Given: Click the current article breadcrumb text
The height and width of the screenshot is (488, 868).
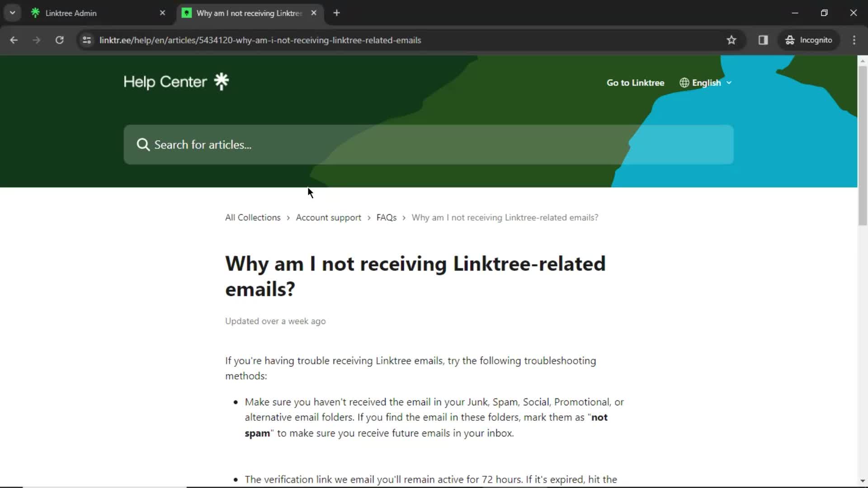Looking at the screenshot, I should pyautogui.click(x=505, y=217).
